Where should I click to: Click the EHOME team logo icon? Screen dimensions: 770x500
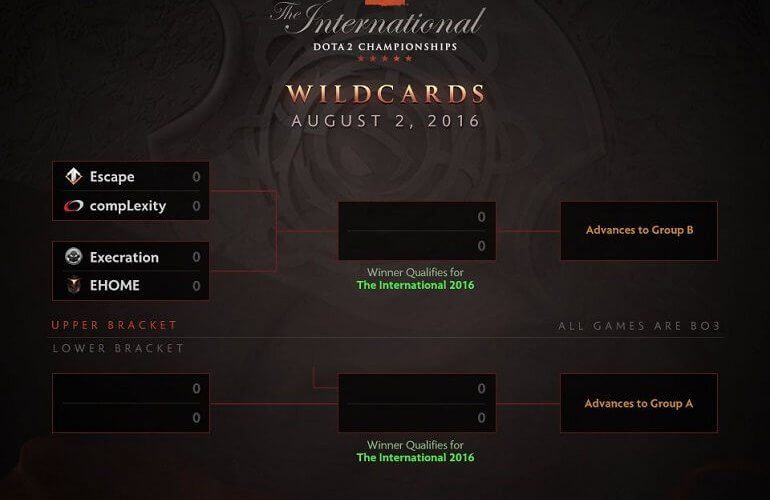click(73, 286)
